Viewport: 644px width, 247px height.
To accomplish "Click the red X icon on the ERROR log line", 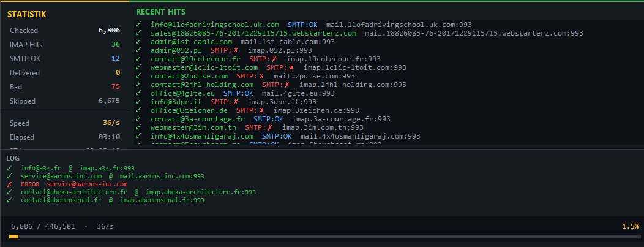I will click(x=9, y=184).
